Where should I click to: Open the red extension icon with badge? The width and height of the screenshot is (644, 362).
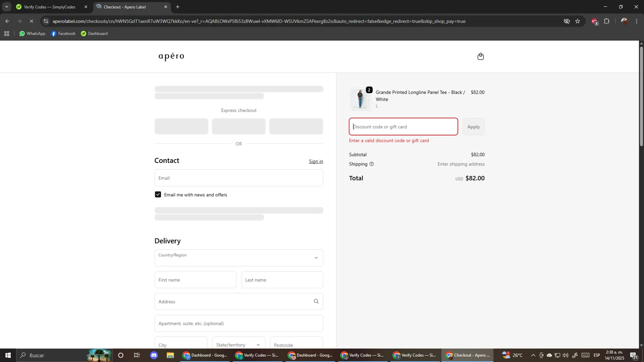594,21
